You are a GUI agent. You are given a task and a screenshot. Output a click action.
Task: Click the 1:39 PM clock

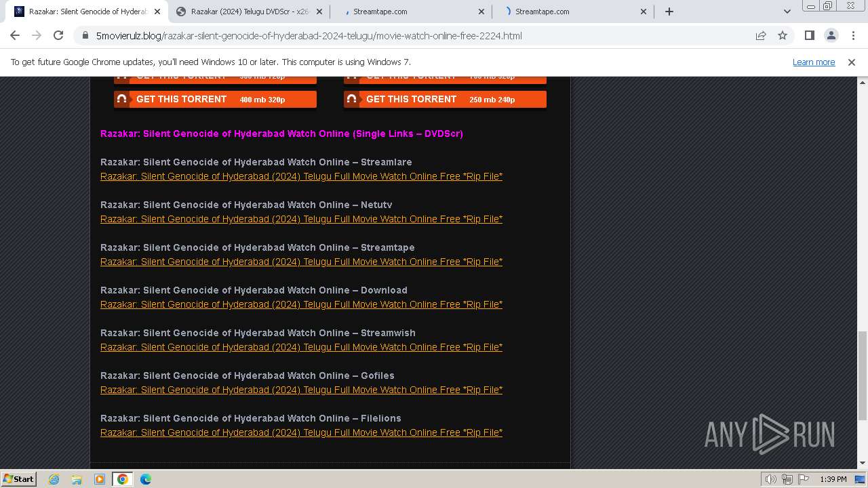833,479
